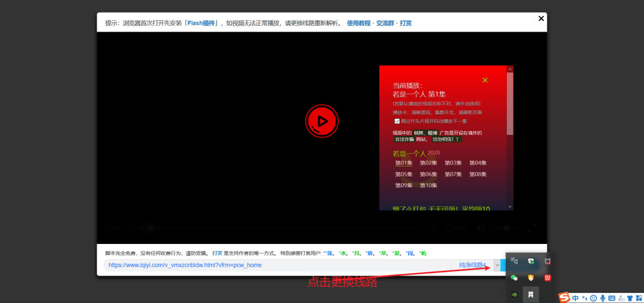Click scroll-up arrow of red panel scrollbar

click(x=510, y=69)
